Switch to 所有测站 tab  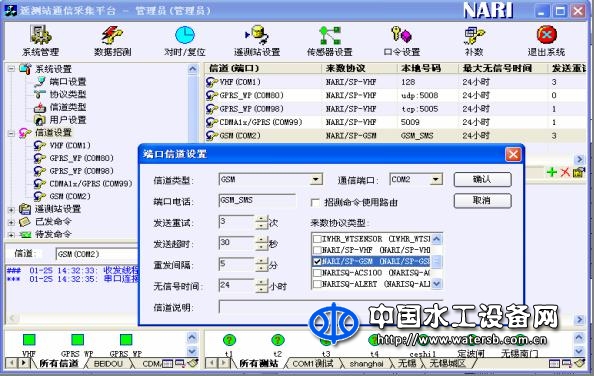point(259,364)
